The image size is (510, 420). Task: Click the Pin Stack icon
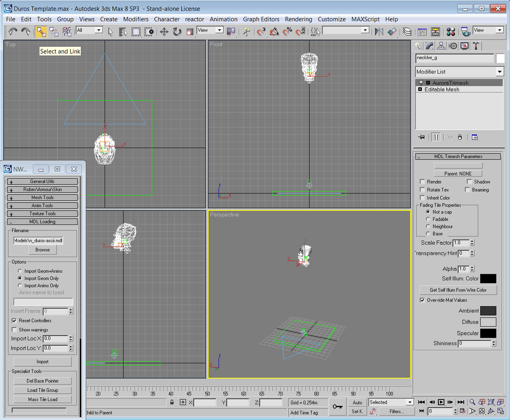[421, 137]
